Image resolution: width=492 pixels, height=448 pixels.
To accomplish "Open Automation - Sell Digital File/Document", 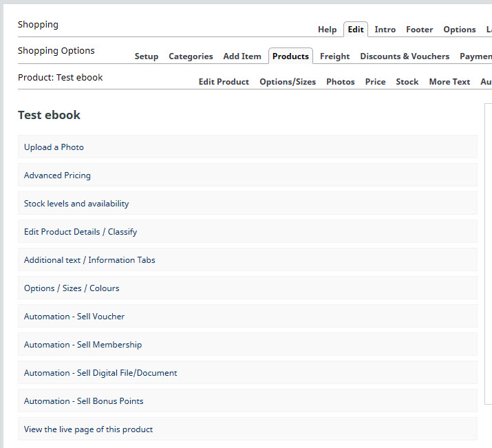I will 100,373.
